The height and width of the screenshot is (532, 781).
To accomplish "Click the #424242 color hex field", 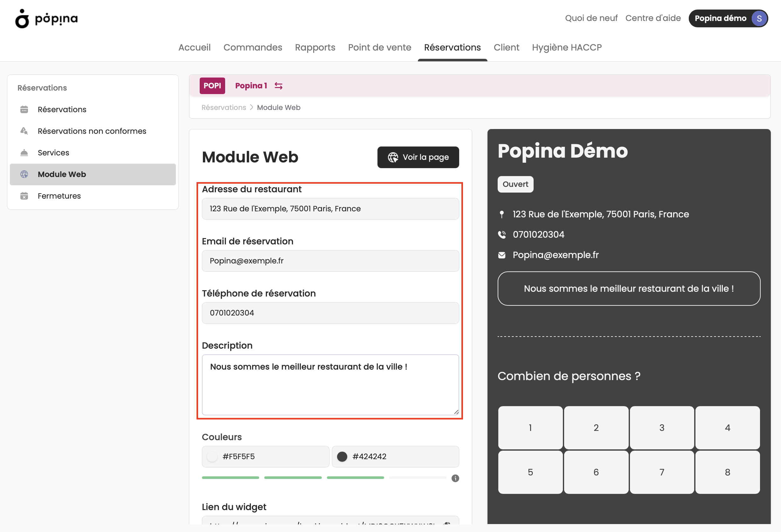I will (x=396, y=457).
